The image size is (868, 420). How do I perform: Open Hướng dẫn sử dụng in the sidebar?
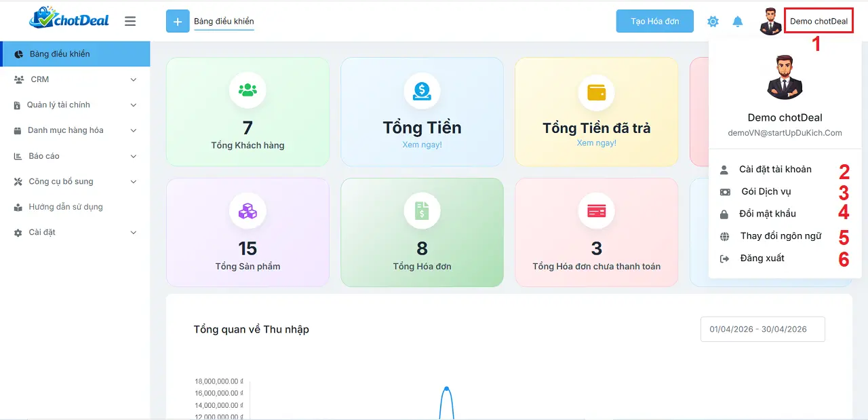(x=75, y=206)
